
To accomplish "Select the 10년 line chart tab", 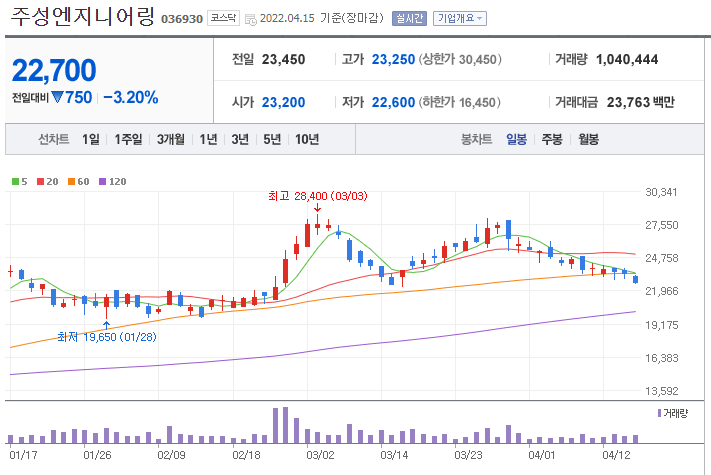I will pyautogui.click(x=307, y=139).
